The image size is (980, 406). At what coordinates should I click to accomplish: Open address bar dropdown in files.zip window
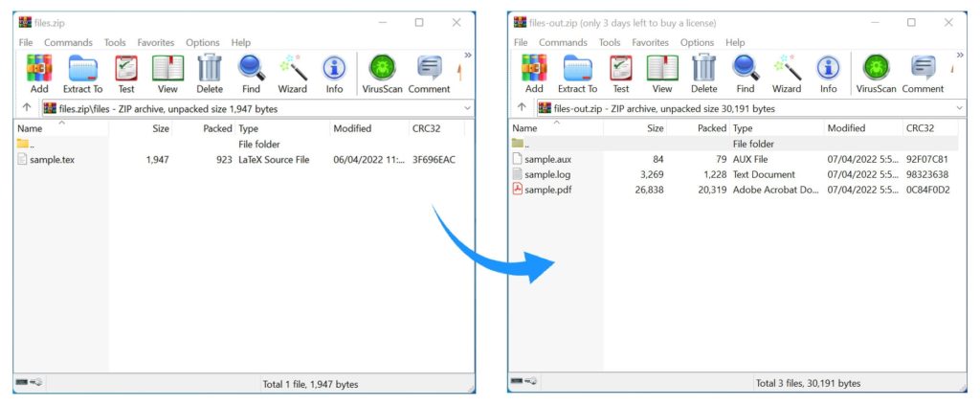tap(467, 108)
